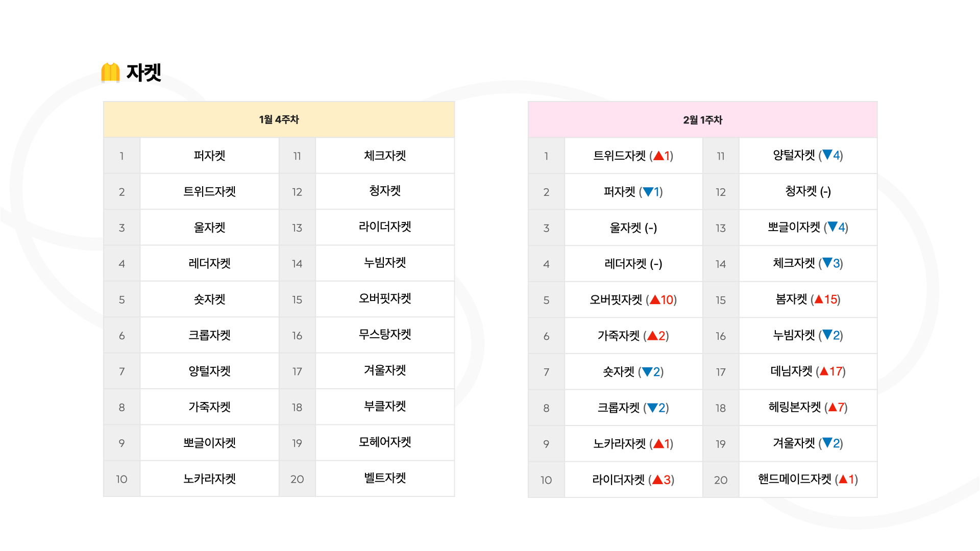Click the blue down arrow beside 퍼자켓

(x=648, y=192)
